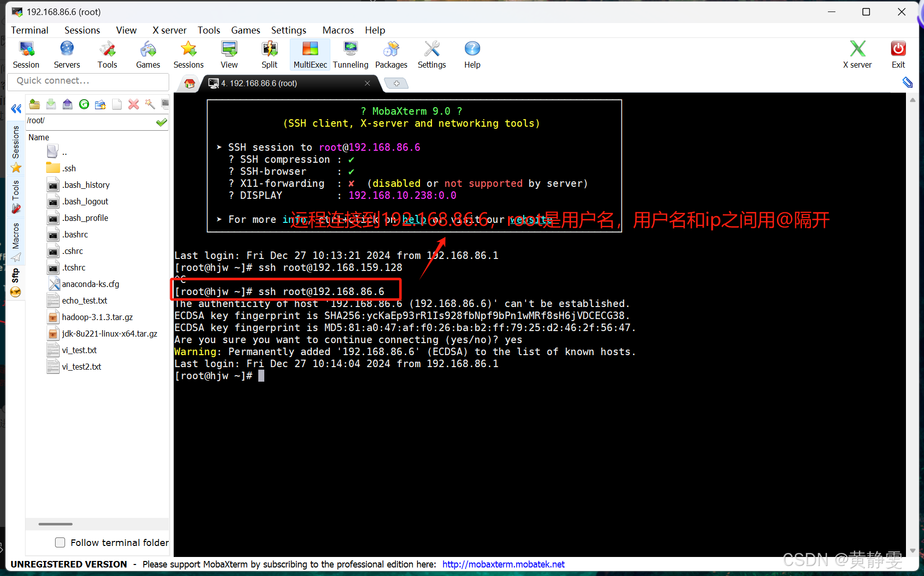This screenshot has width=924, height=576.
Task: Open the Macros menu
Action: 338,30
